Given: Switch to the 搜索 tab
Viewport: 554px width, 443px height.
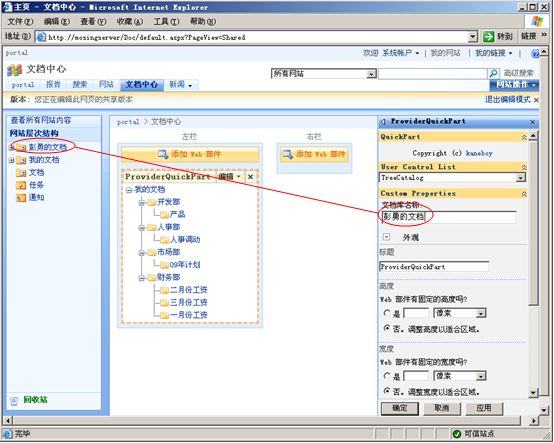Looking at the screenshot, I should click(80, 85).
